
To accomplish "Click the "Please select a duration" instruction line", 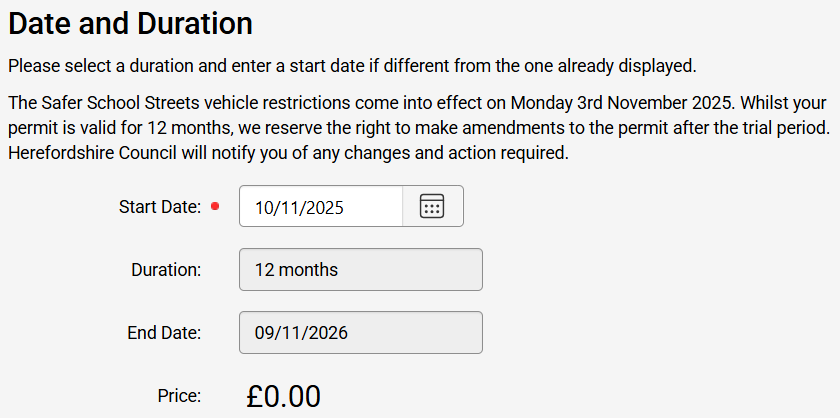I will pyautogui.click(x=350, y=67).
